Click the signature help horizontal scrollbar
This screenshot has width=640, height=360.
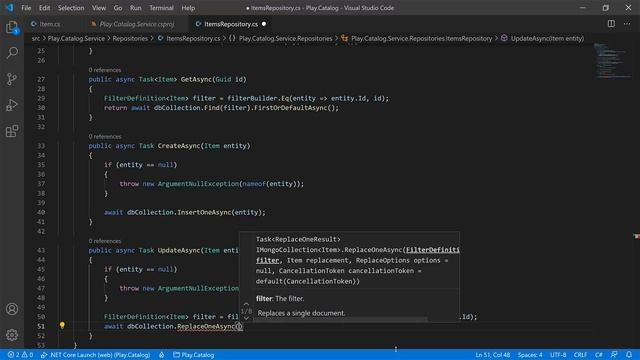pyautogui.click(x=341, y=320)
